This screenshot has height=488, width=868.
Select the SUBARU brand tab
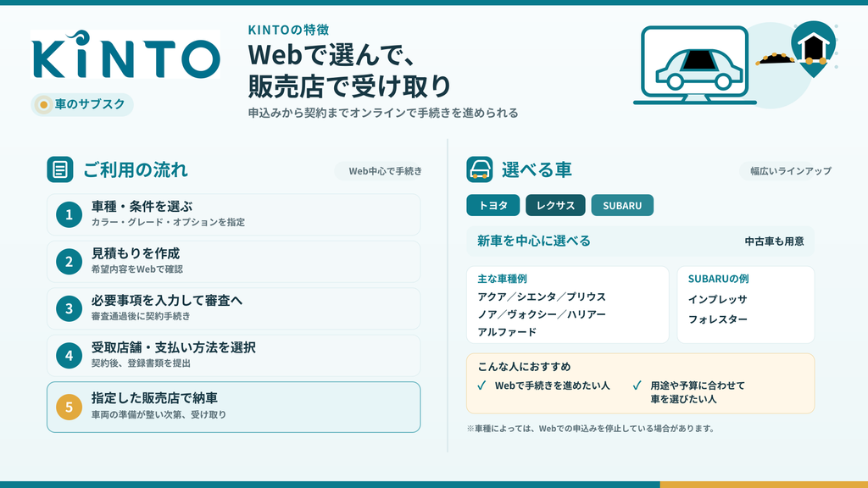(x=622, y=205)
